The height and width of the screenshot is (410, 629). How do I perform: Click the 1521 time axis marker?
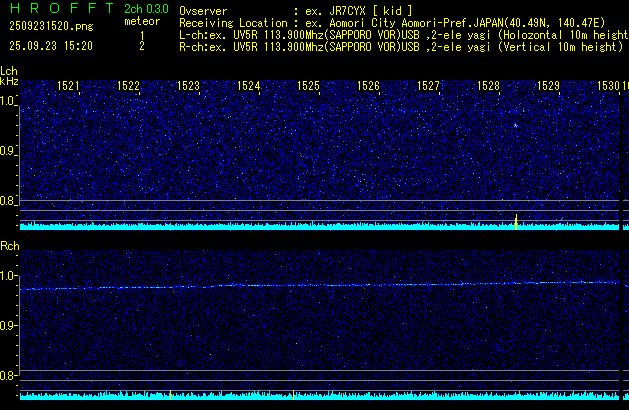(x=69, y=87)
